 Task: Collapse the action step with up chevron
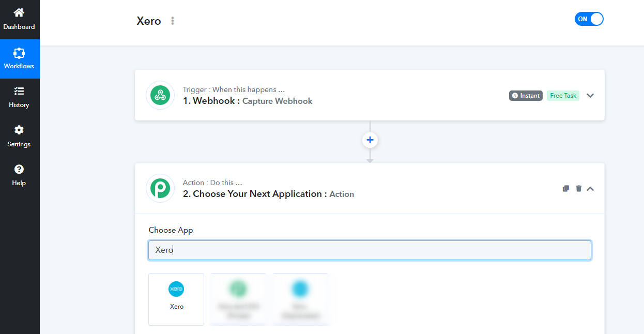[591, 189]
